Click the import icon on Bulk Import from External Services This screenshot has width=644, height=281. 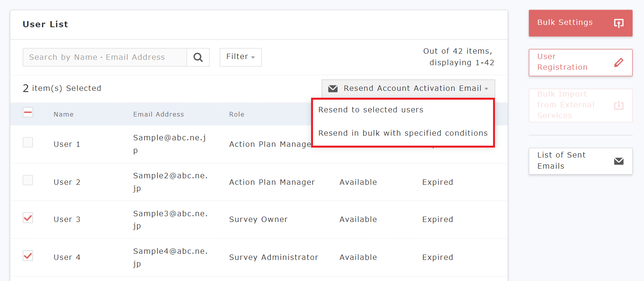pyautogui.click(x=618, y=105)
